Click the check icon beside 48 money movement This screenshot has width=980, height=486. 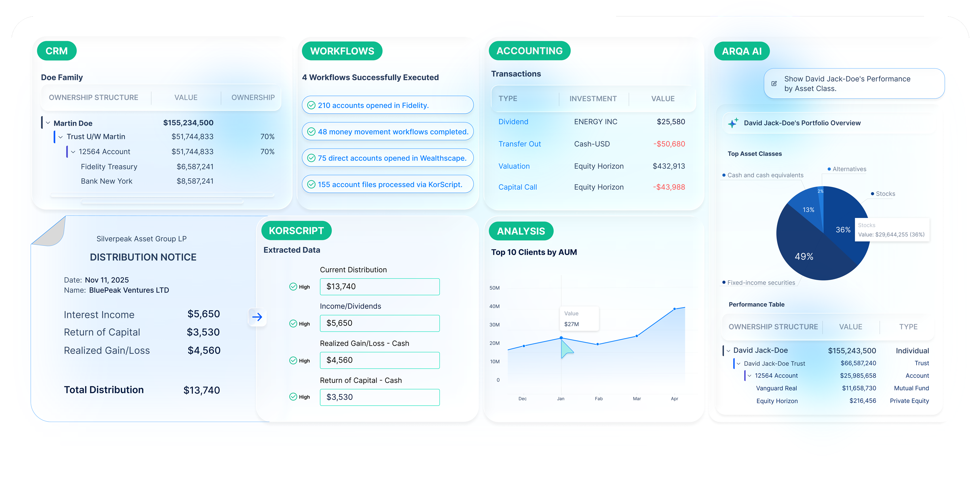point(311,132)
